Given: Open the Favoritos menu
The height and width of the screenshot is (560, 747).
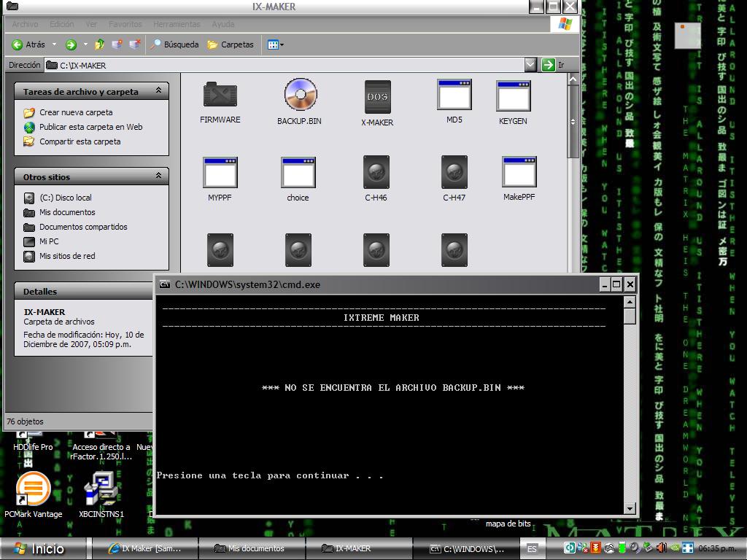Looking at the screenshot, I should point(125,24).
